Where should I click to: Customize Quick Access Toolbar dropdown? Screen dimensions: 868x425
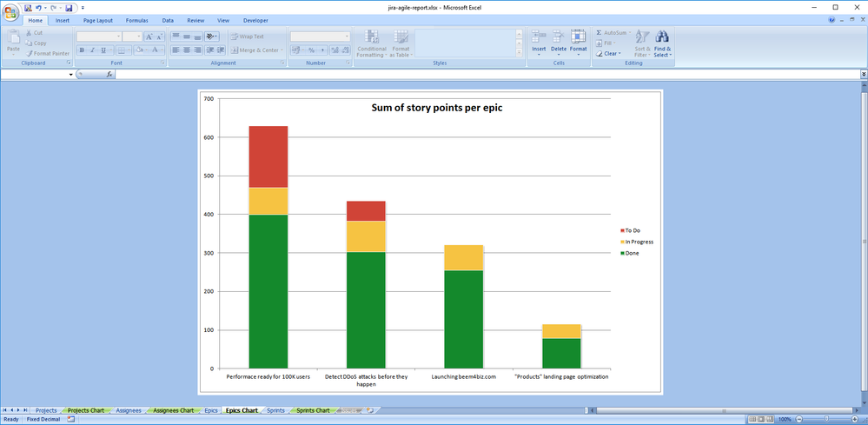[x=83, y=8]
